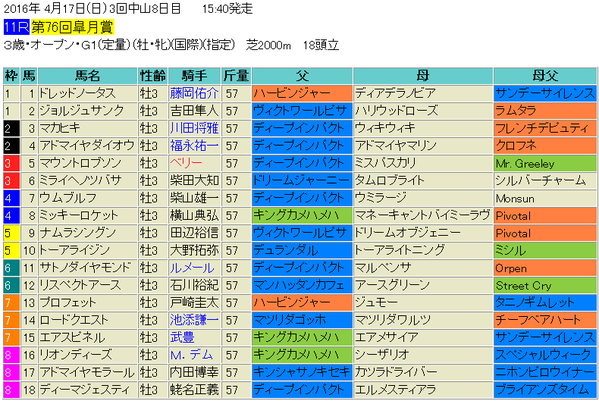Click jockey name 内田博幸
The height and width of the screenshot is (401, 599).
194,372
